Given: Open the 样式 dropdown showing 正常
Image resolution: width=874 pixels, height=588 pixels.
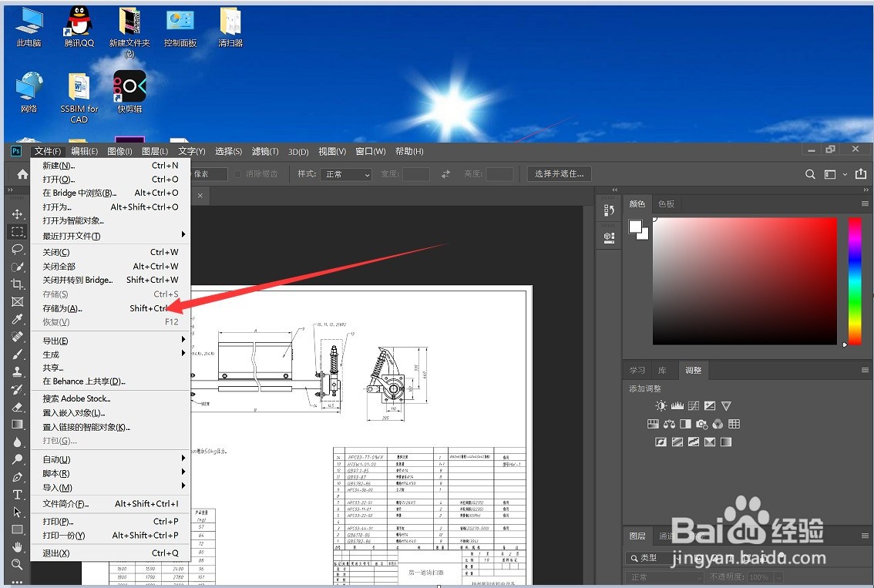Looking at the screenshot, I should click(345, 174).
